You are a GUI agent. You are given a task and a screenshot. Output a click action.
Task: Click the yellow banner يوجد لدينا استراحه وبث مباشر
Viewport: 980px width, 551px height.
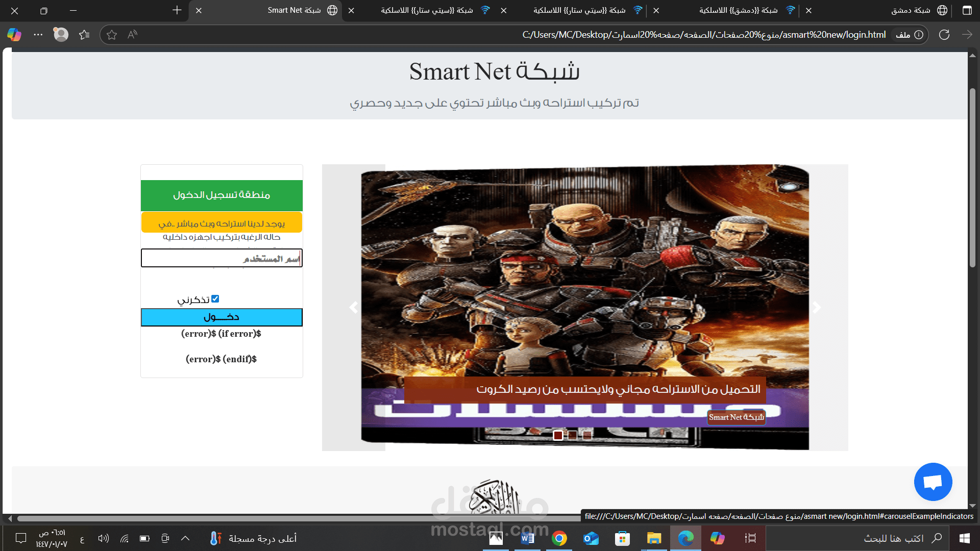pos(222,223)
